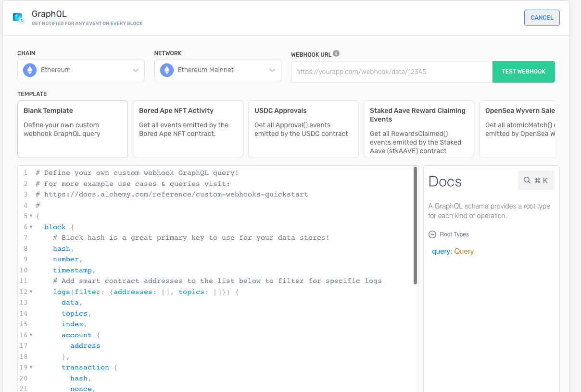
Task: Click the Webhook URL info icon
Action: (x=336, y=54)
